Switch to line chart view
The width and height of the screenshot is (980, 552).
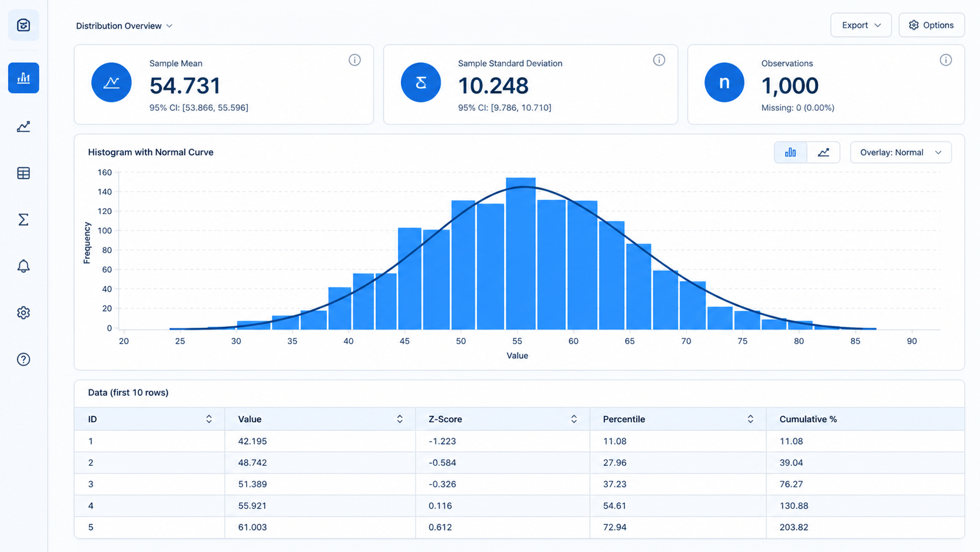point(824,153)
